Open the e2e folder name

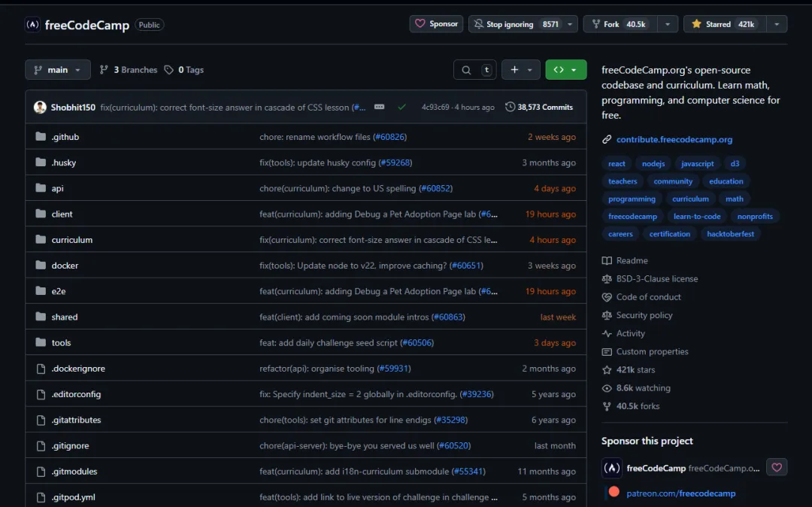coord(59,291)
